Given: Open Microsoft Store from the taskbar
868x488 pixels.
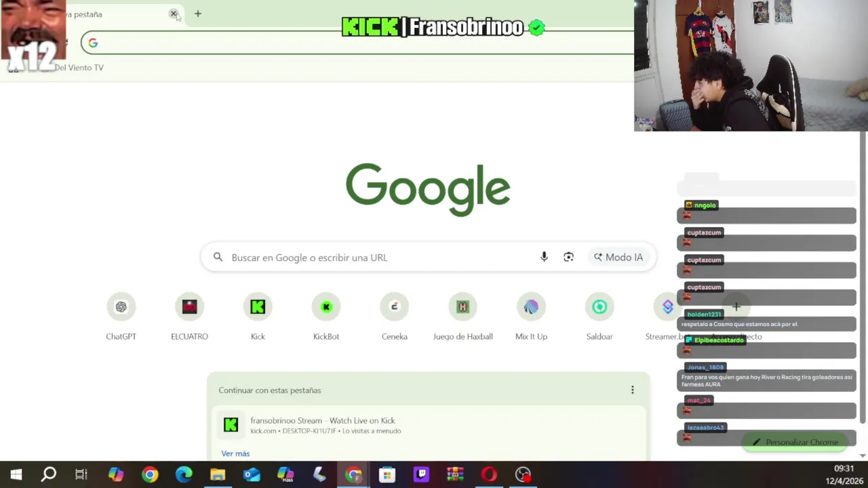Looking at the screenshot, I should coord(387,474).
